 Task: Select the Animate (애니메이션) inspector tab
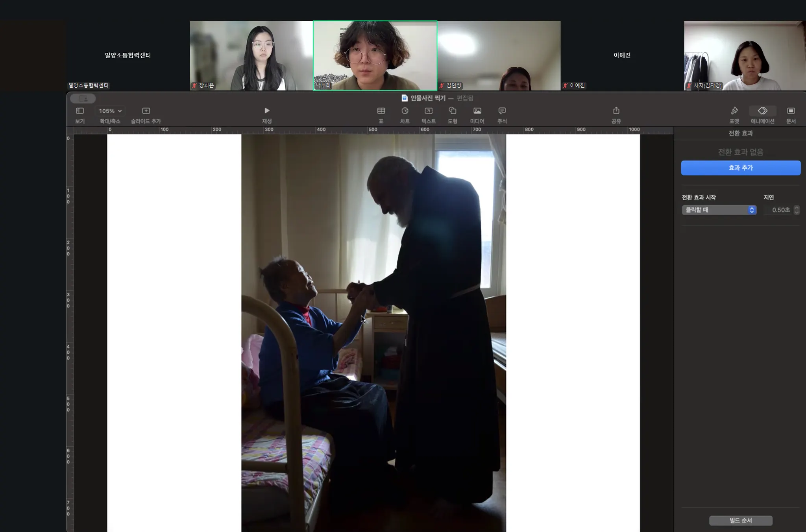coord(762,111)
